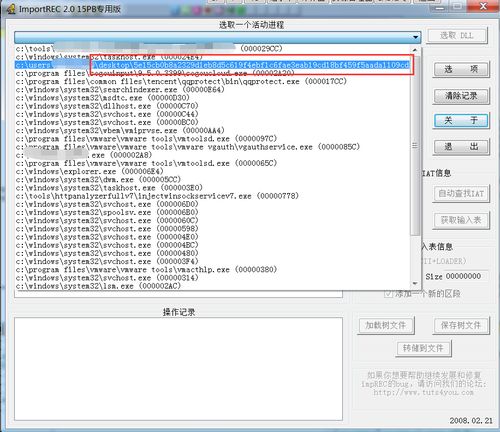This screenshot has width=500, height=432.
Task: Open the 关于 about button
Action: (x=461, y=120)
